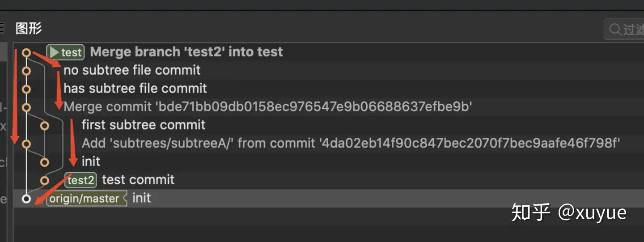Image resolution: width=644 pixels, height=242 pixels.
Task: Select the 'origin/master' remote branch label
Action: [84, 199]
